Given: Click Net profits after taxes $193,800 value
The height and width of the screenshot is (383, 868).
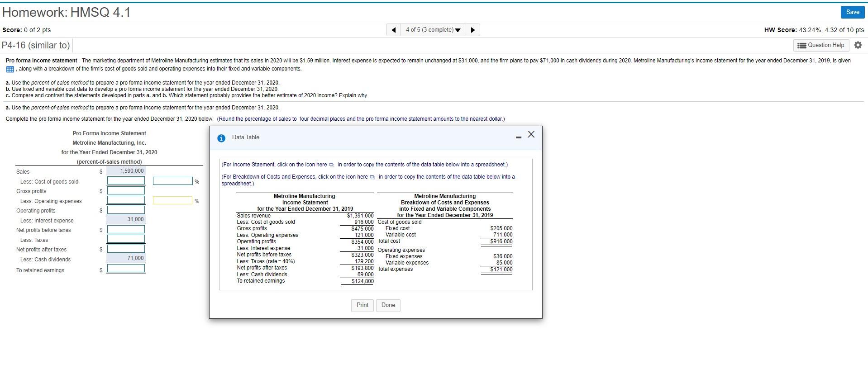Looking at the screenshot, I should (362, 268).
